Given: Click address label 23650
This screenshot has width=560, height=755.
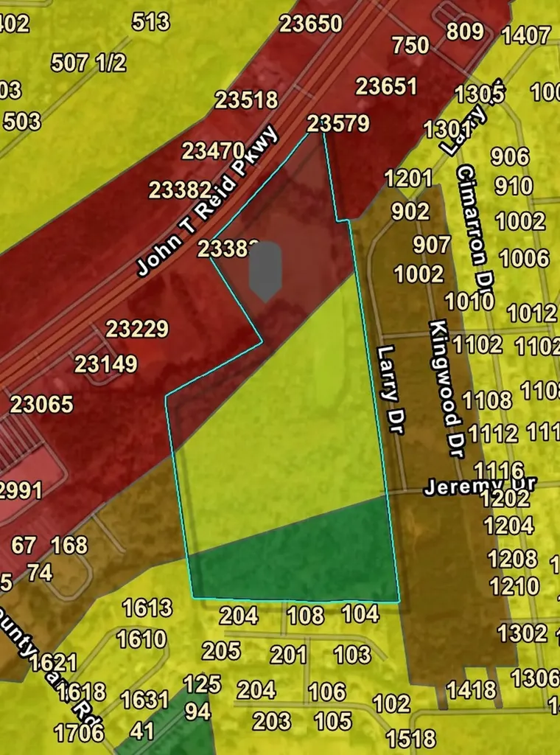Looking at the screenshot, I should click(311, 24).
